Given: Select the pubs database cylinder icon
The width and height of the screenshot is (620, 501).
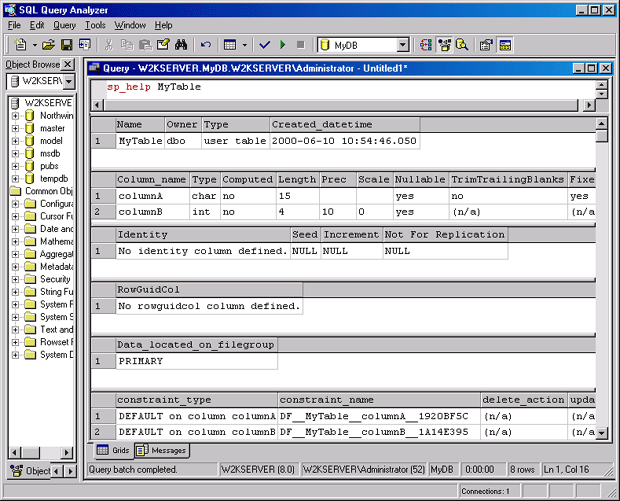Looking at the screenshot, I should pos(30,166).
